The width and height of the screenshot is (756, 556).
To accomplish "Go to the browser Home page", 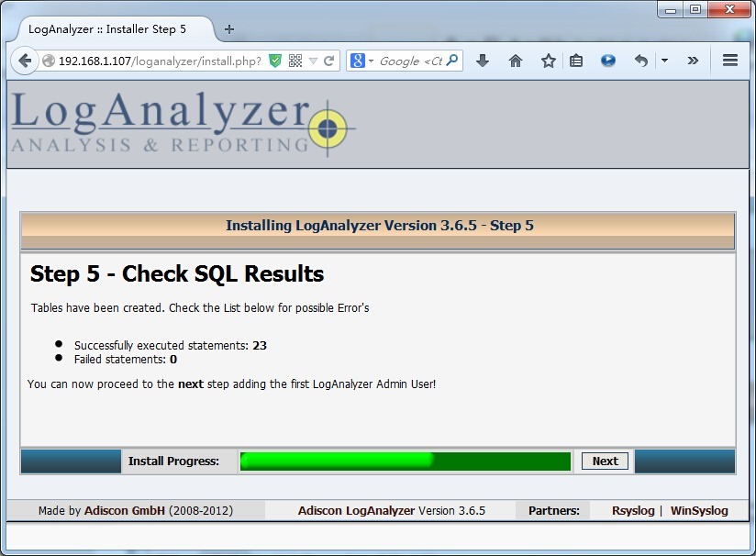I will tap(515, 60).
